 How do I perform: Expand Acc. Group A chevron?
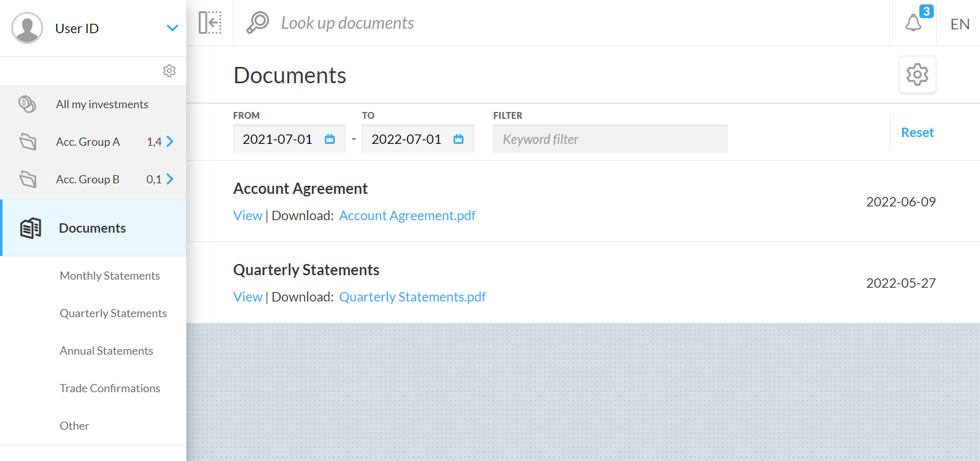tap(170, 142)
